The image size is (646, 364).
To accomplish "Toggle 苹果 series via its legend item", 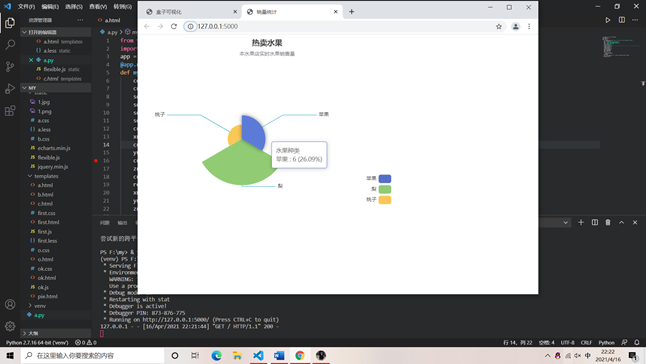I will [379, 178].
